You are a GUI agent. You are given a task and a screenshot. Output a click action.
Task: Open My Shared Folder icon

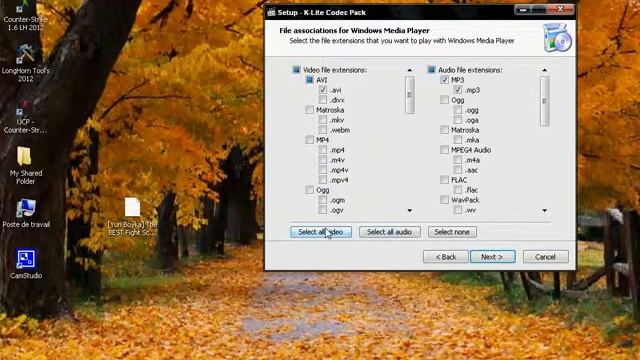click(x=25, y=165)
